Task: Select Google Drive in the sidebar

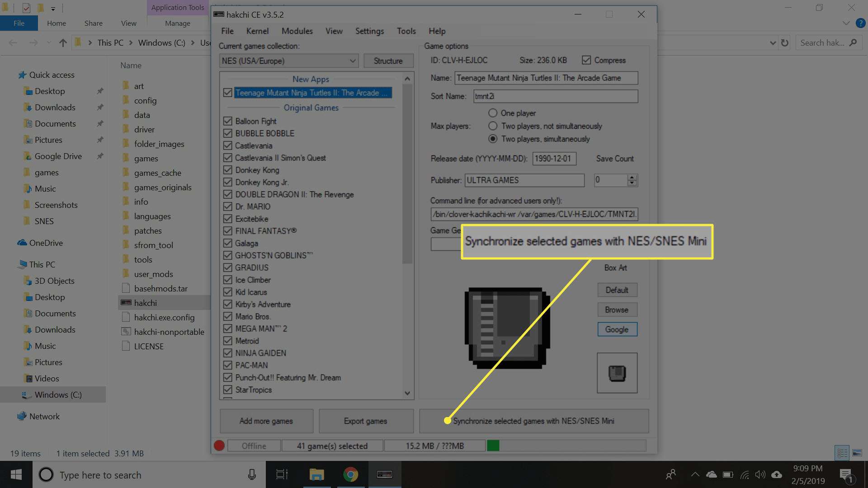Action: pos(58,156)
